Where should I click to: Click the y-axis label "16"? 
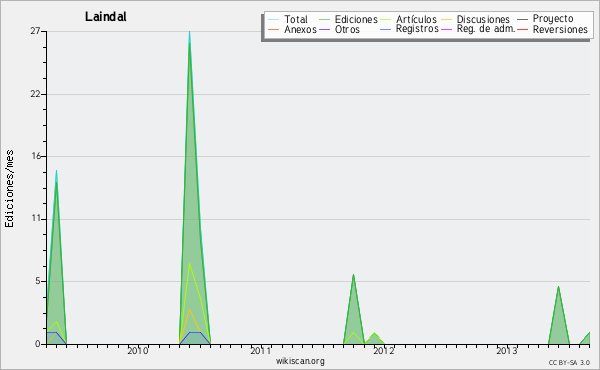36,156
